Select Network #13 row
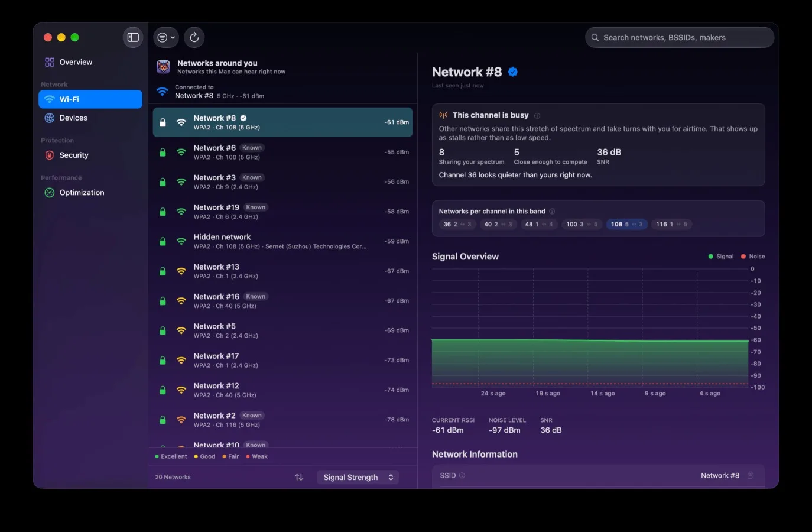This screenshot has height=532, width=812. (282, 271)
